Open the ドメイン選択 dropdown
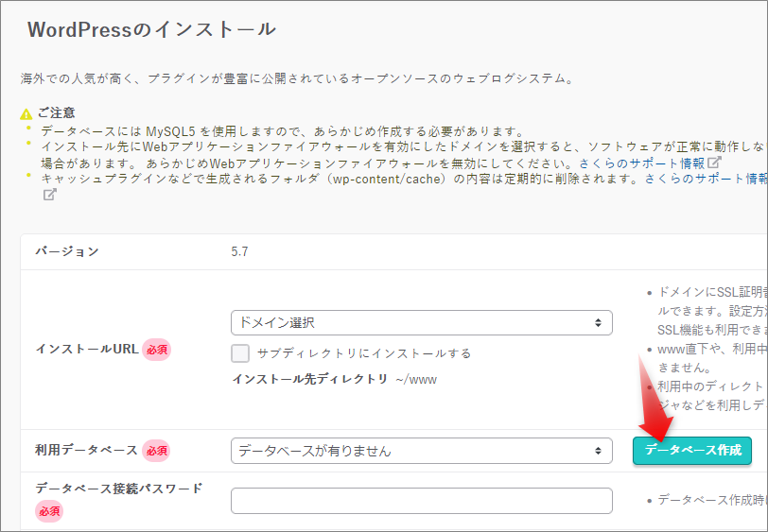 coord(421,322)
